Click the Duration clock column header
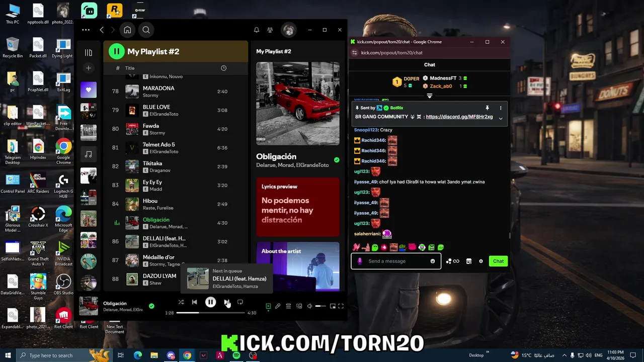Image resolution: width=644 pixels, height=362 pixels. (223, 68)
